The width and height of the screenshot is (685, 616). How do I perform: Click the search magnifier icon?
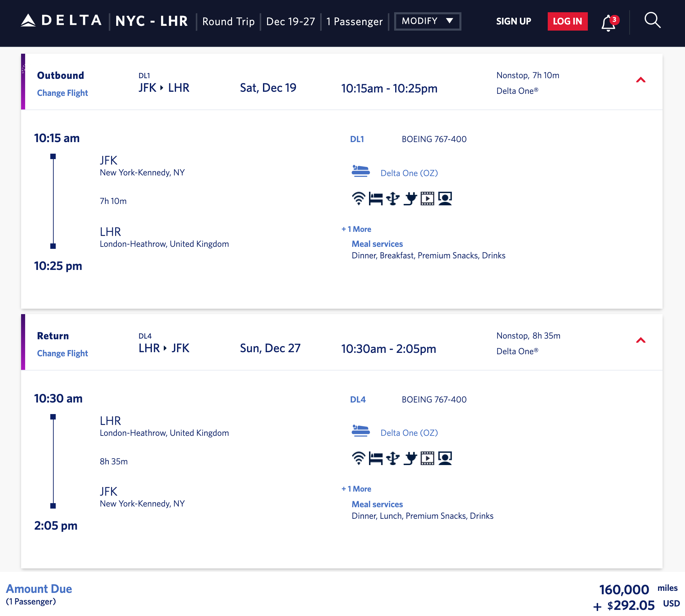[652, 21]
